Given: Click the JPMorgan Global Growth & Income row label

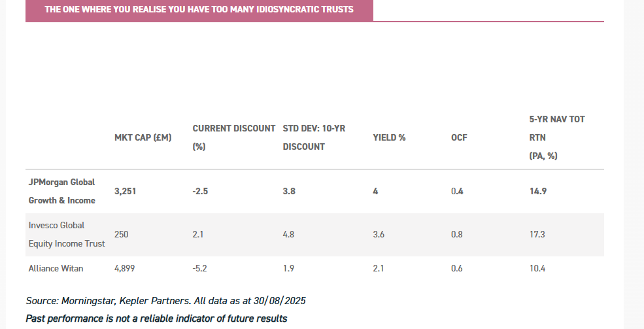Looking at the screenshot, I should click(62, 191).
